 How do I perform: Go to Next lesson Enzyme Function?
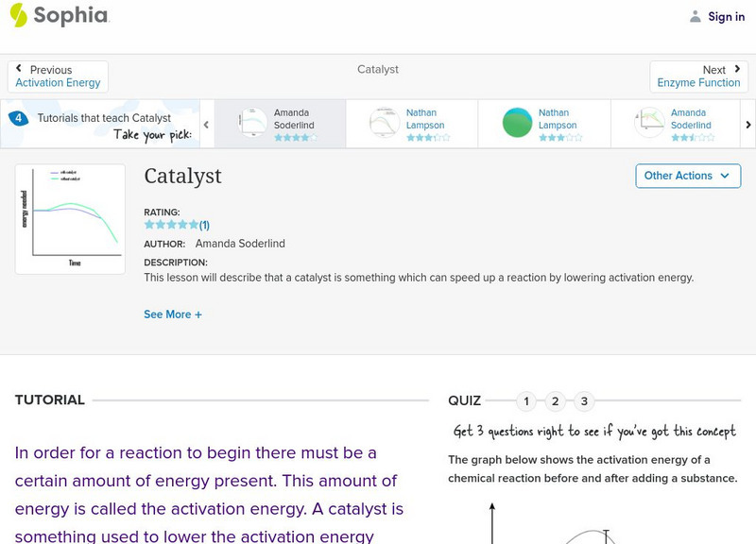698,76
